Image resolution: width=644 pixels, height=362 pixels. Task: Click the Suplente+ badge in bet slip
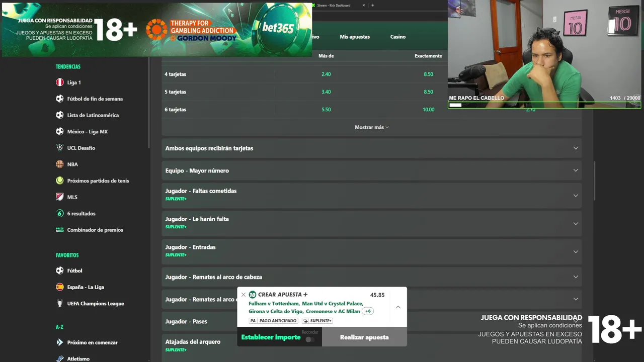(x=317, y=321)
